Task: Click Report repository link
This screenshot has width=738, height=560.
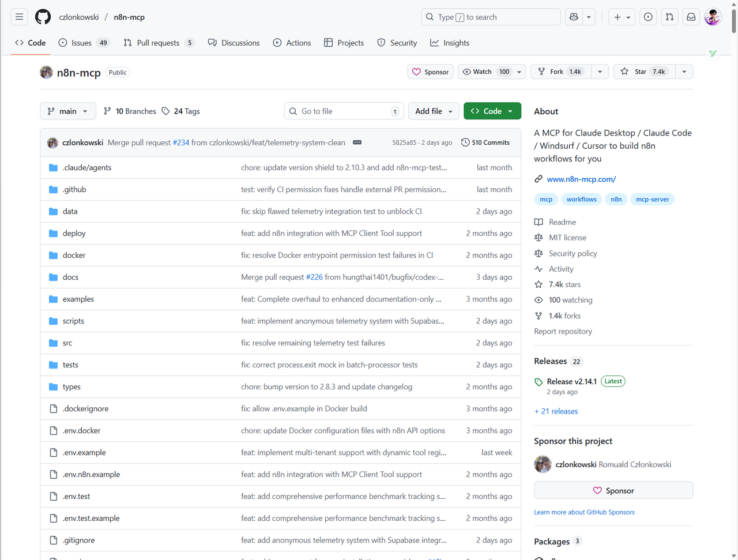Action: [x=563, y=331]
